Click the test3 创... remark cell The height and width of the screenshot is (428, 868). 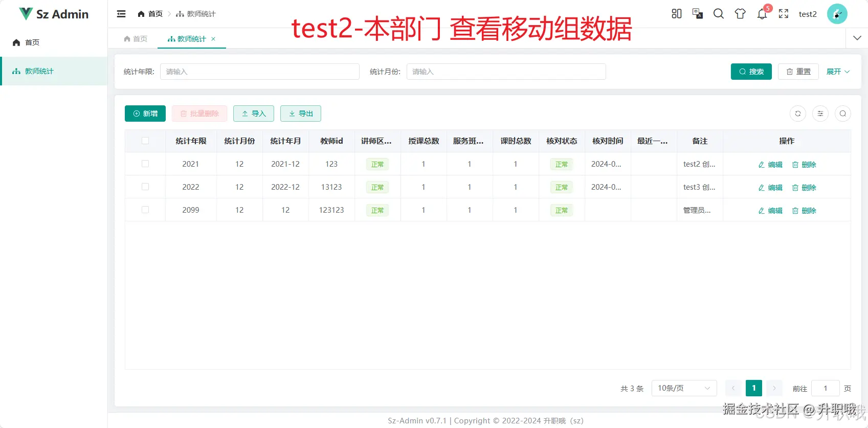[x=699, y=187]
